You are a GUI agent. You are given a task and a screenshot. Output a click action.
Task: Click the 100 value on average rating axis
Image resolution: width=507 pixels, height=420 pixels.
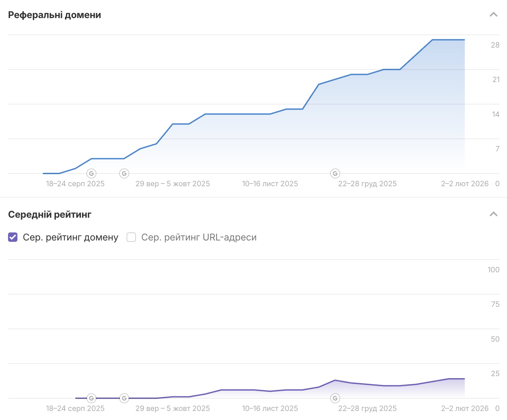493,270
